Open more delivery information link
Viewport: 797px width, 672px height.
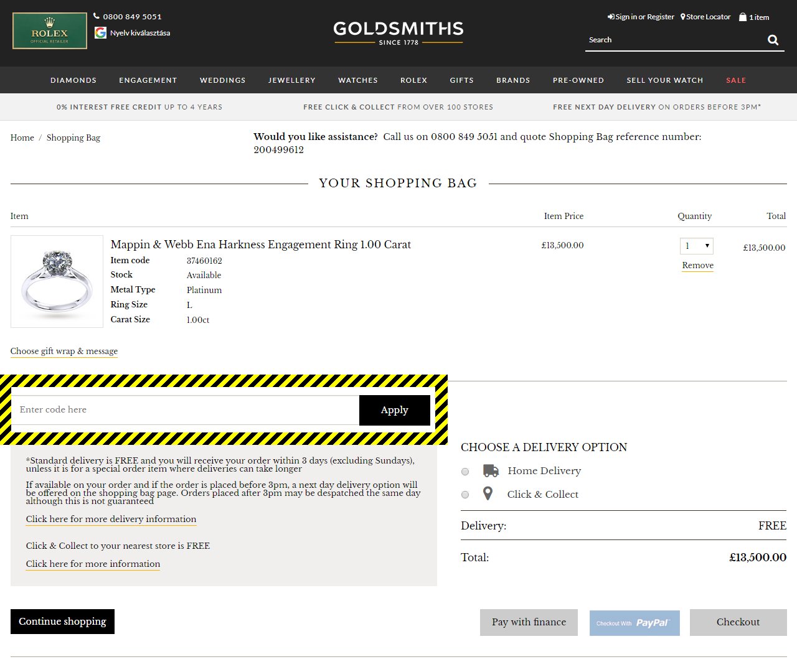(111, 519)
